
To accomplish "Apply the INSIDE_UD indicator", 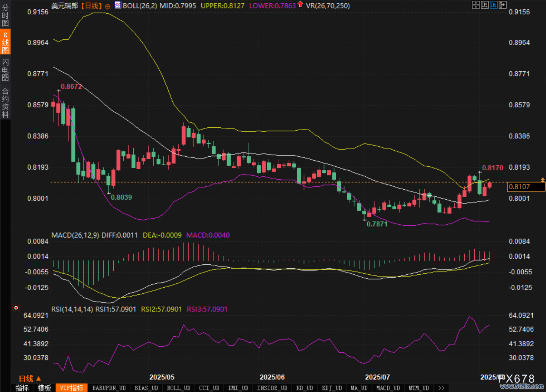I will tap(272, 388).
